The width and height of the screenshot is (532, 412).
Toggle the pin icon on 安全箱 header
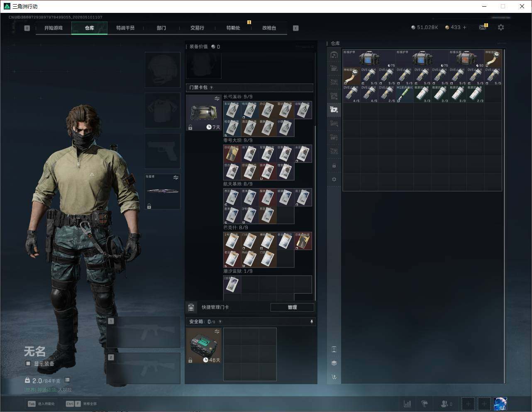311,322
